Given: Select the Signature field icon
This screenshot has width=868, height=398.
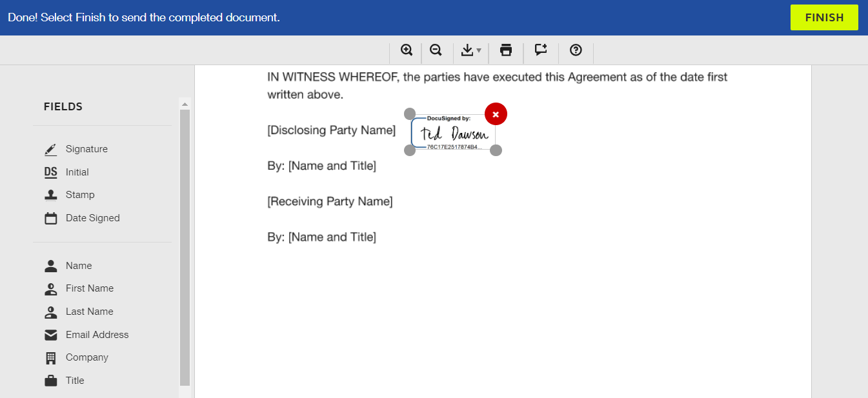Looking at the screenshot, I should point(51,150).
